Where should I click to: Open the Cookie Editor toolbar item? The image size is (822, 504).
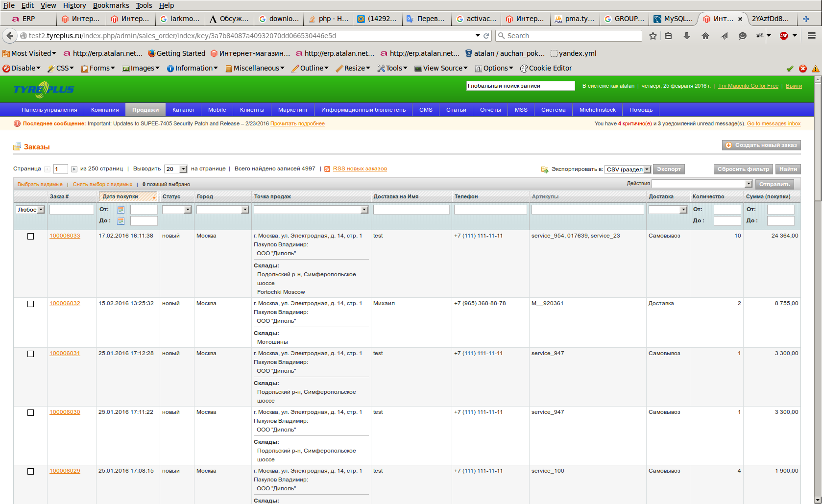coord(546,68)
